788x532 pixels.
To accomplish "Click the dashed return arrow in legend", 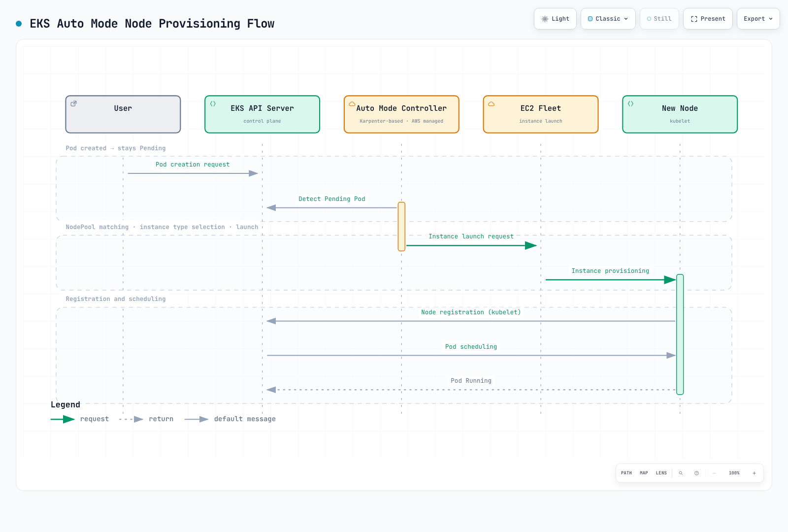I will click(x=131, y=419).
